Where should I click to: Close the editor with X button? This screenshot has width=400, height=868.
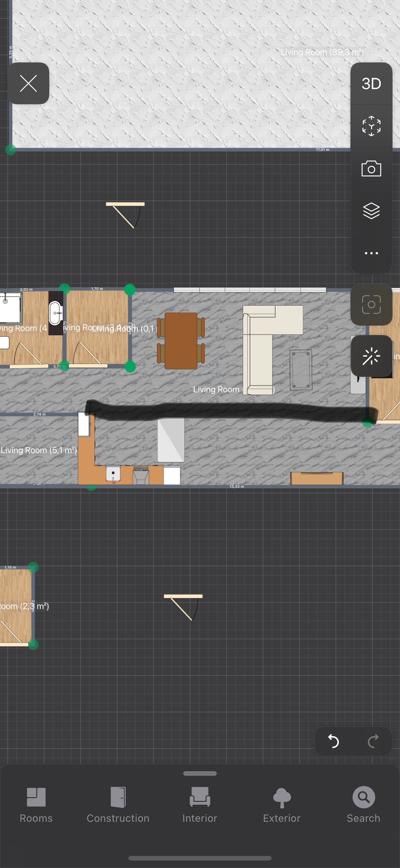coord(28,84)
